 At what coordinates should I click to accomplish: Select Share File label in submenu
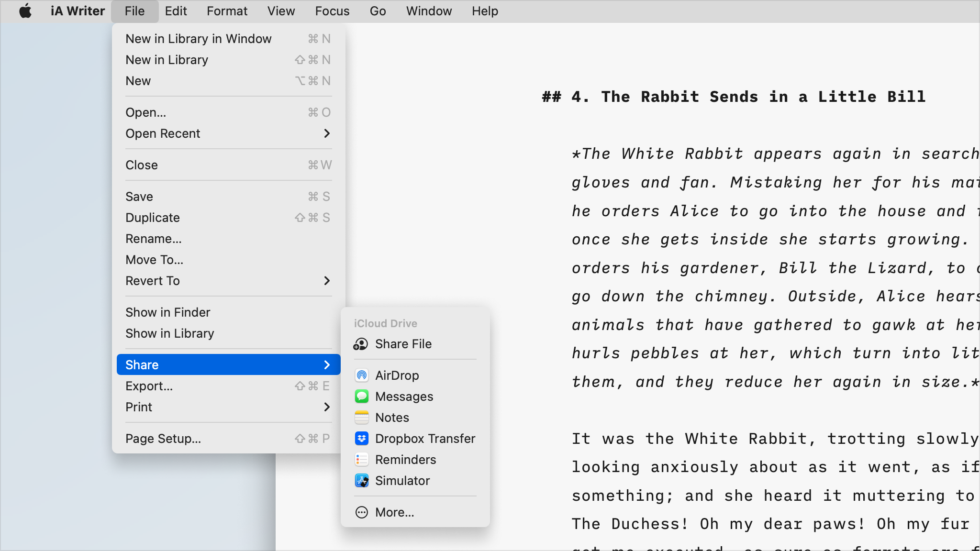point(403,344)
